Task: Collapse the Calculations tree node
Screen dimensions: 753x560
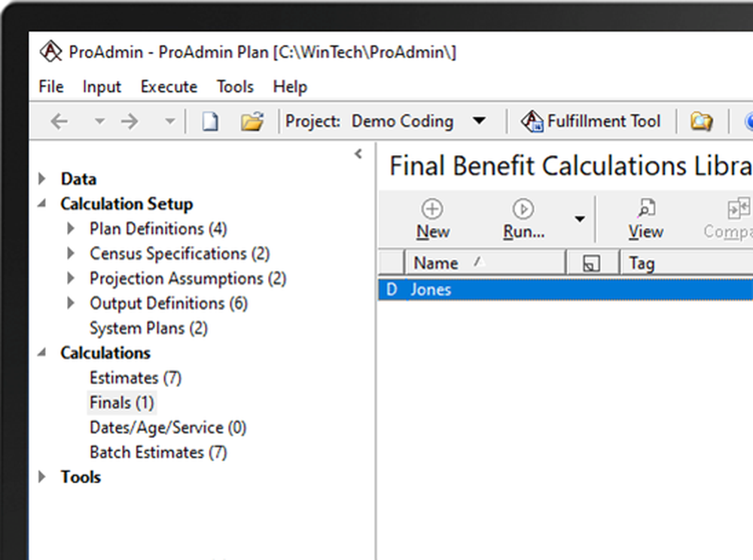Action: pos(42,353)
